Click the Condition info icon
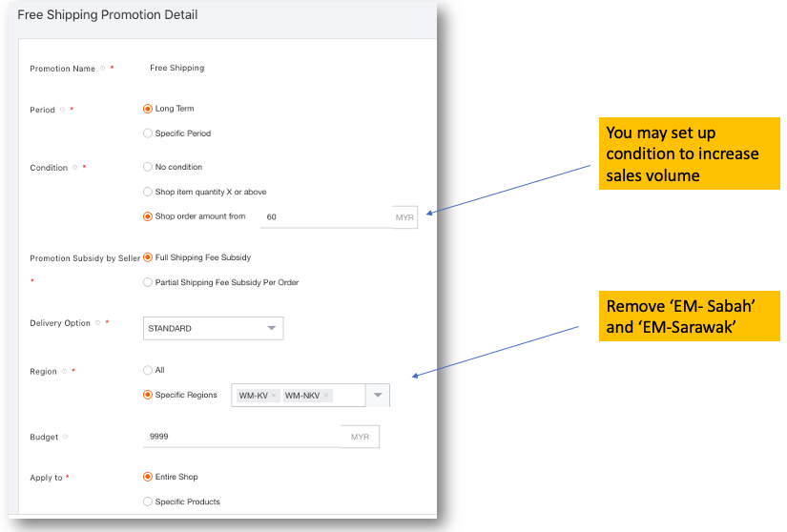The width and height of the screenshot is (787, 532). (x=75, y=168)
